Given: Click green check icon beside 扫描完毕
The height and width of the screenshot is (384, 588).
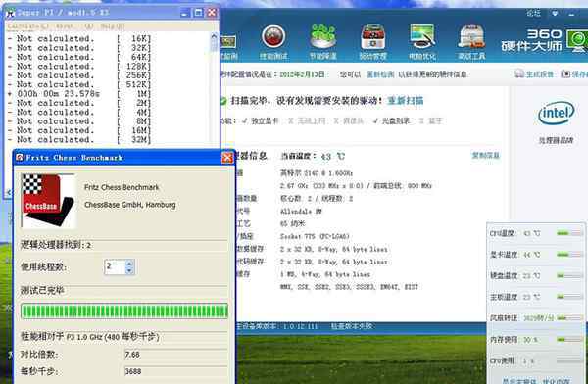Looking at the screenshot, I should pyautogui.click(x=223, y=101).
